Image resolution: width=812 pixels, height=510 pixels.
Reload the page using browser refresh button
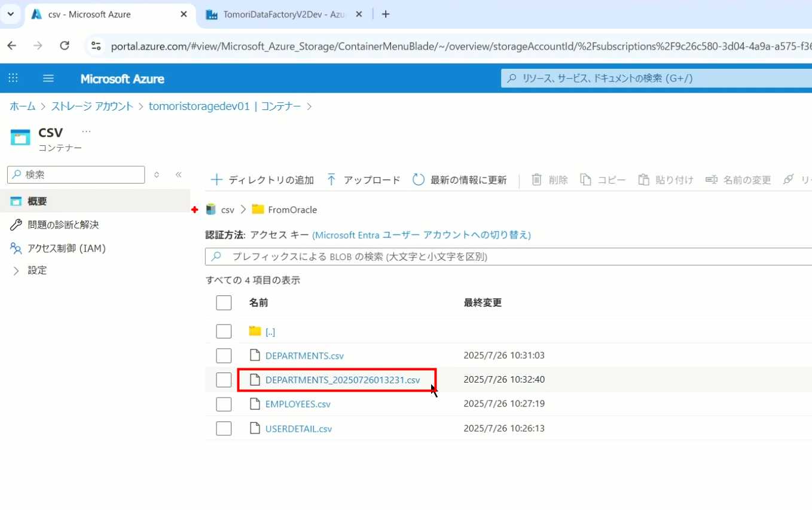(x=65, y=46)
